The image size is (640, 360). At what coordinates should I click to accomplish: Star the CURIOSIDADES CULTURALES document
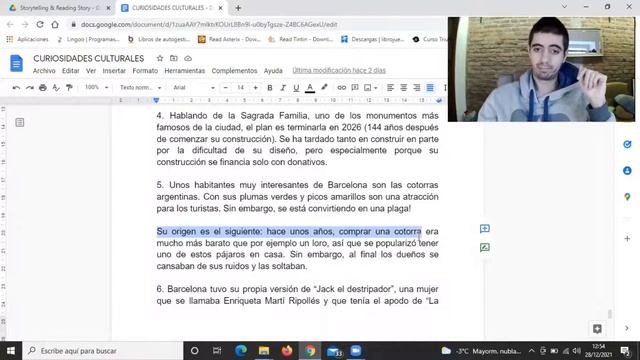pyautogui.click(x=160, y=58)
